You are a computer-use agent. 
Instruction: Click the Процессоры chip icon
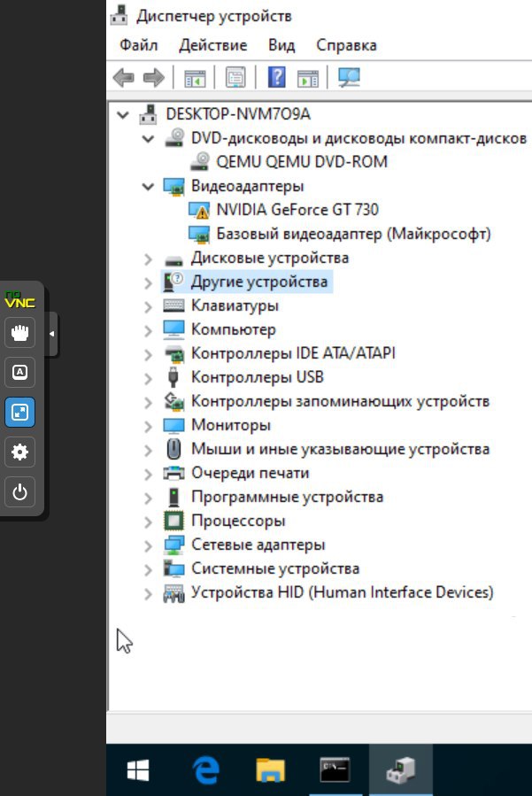pyautogui.click(x=173, y=521)
